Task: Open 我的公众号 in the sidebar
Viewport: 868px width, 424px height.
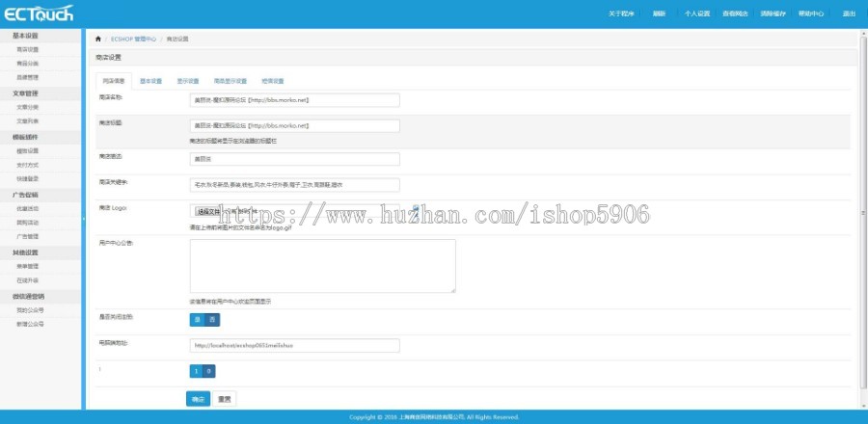Action: point(31,310)
